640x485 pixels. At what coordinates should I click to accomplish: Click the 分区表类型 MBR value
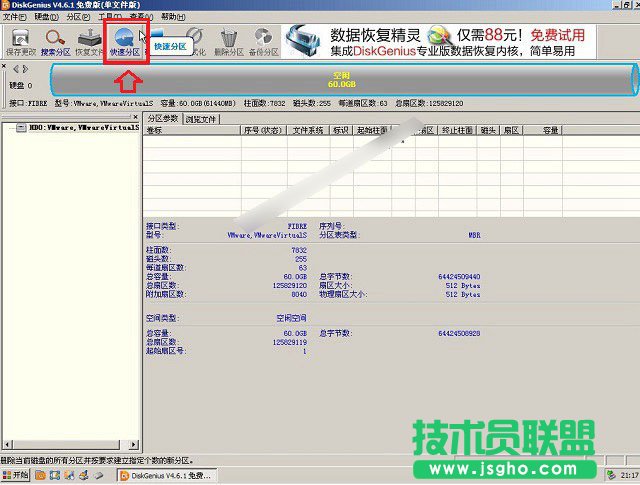click(x=474, y=235)
